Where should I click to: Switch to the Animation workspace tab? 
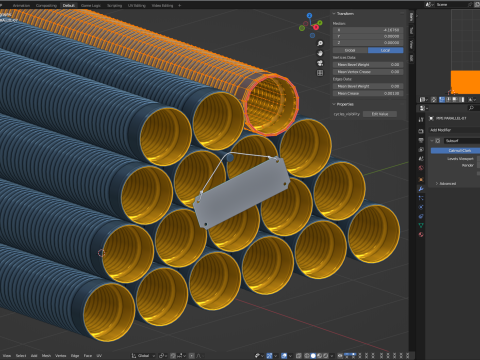coord(21,5)
